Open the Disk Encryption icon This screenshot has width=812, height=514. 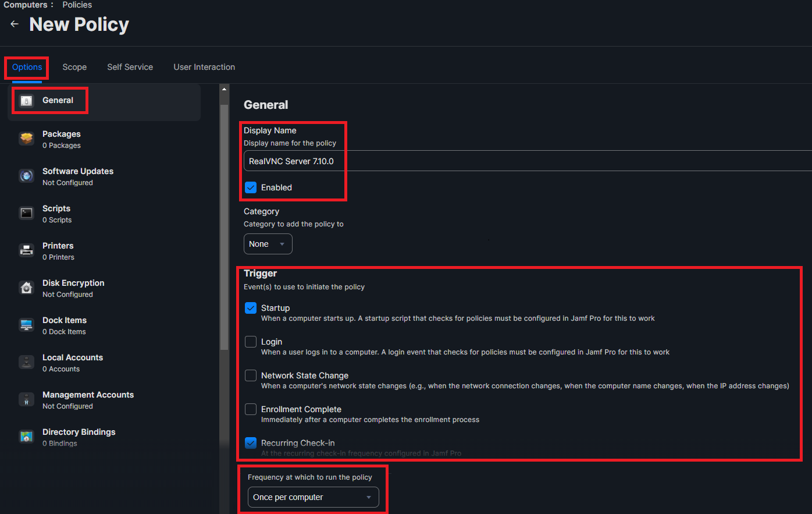[x=27, y=288]
